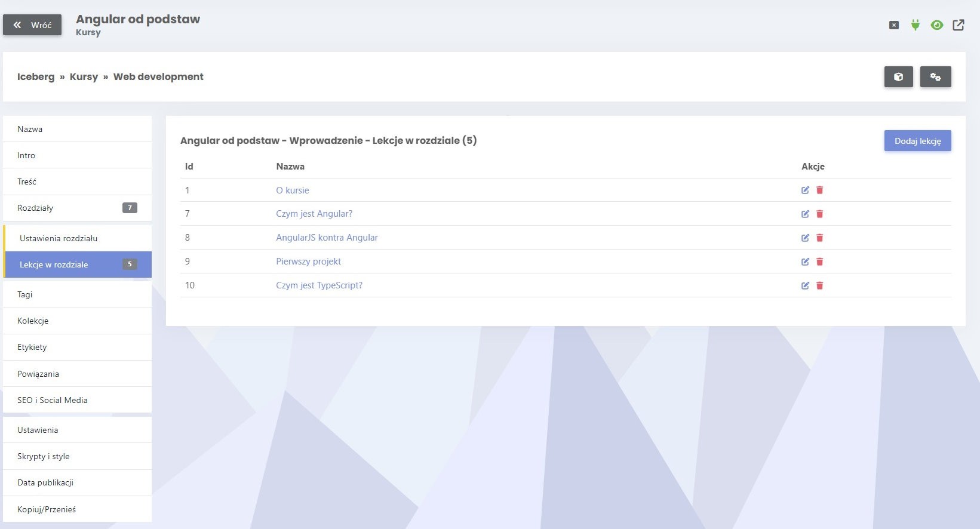Image resolution: width=980 pixels, height=529 pixels.
Task: Click the Id column header
Action: [189, 167]
